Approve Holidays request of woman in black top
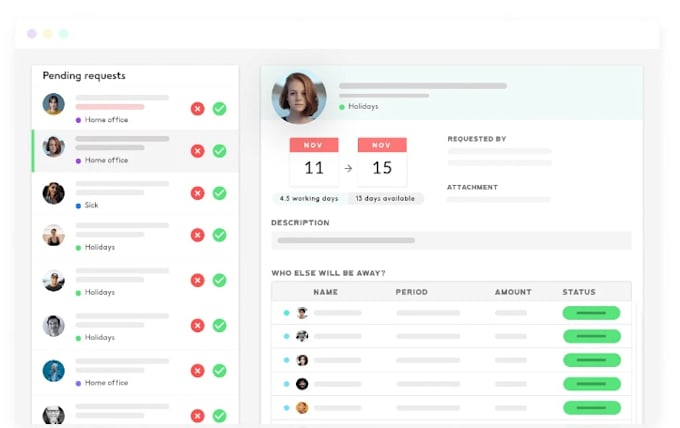This screenshot has height=428, width=680. coord(219,235)
